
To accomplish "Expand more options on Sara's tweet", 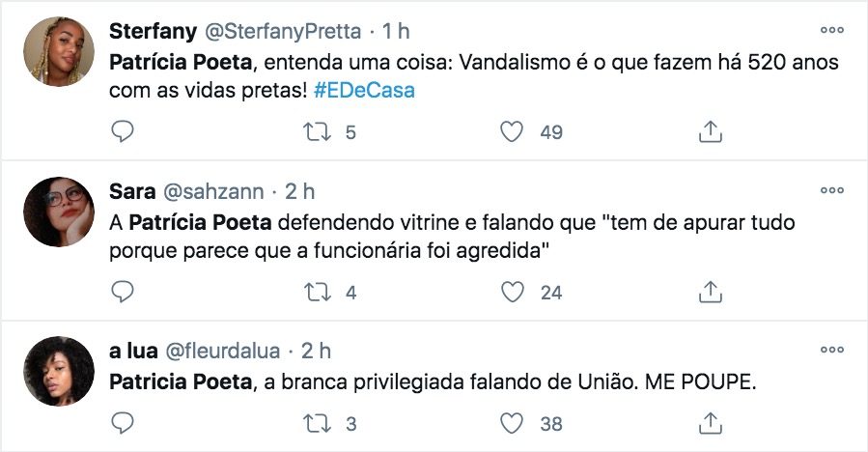I will coord(831,189).
